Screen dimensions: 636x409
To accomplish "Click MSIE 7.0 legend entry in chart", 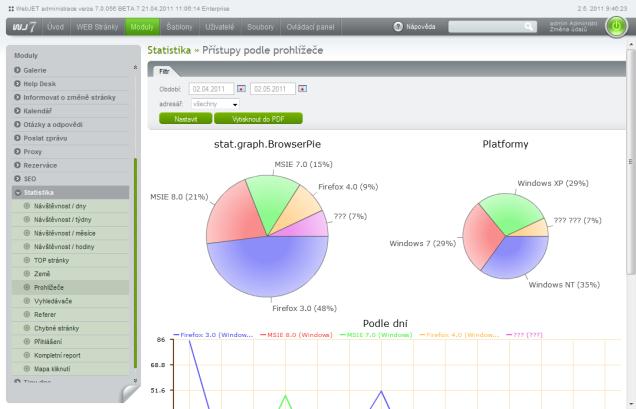I will click(x=376, y=335).
